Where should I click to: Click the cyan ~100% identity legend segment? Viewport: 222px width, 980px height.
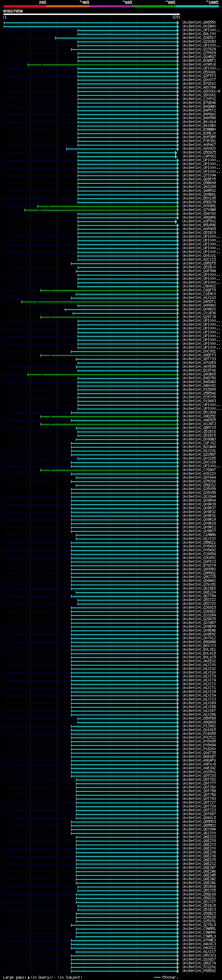point(197,6)
